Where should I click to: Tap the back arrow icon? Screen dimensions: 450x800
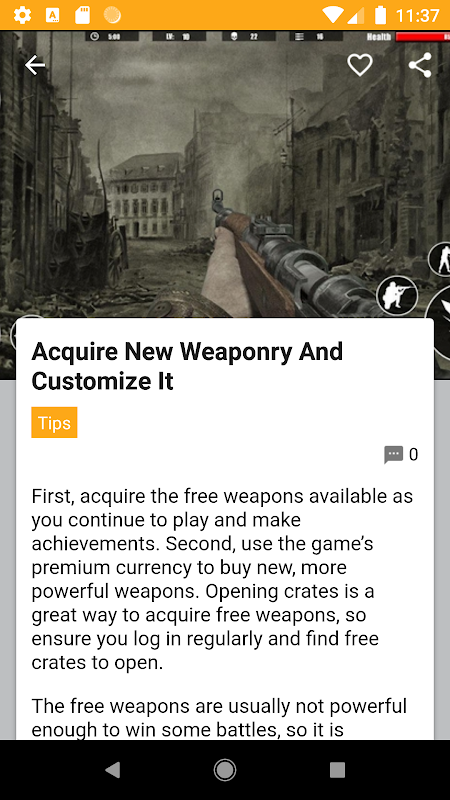(35, 65)
